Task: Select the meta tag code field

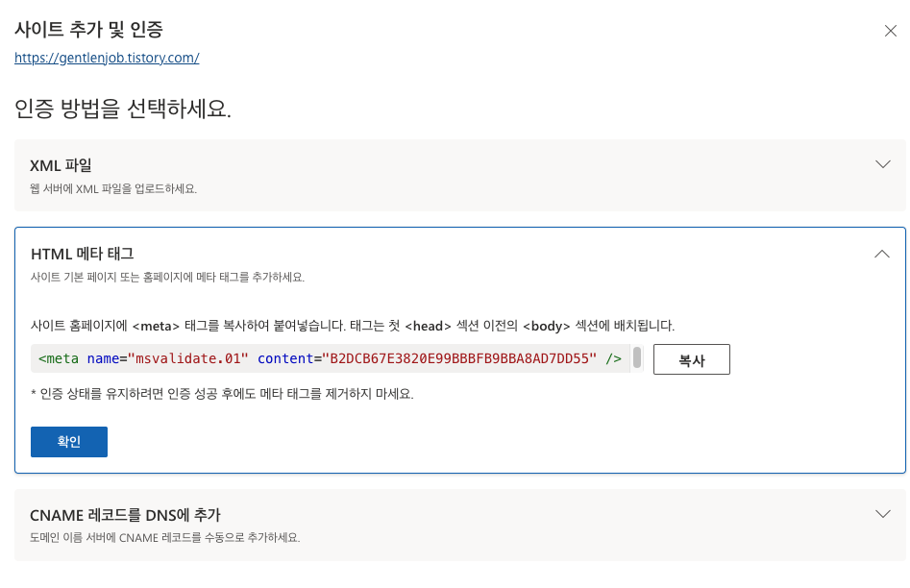Action: (x=331, y=358)
